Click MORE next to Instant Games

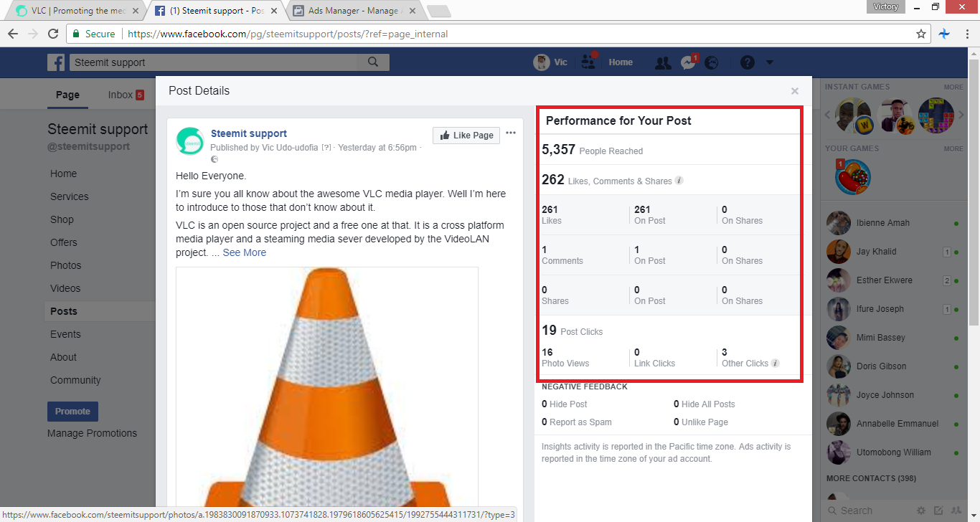tap(953, 87)
